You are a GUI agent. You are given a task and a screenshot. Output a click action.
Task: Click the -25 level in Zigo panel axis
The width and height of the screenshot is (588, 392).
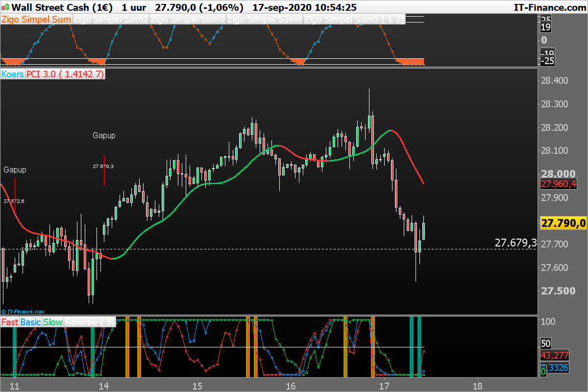click(547, 61)
